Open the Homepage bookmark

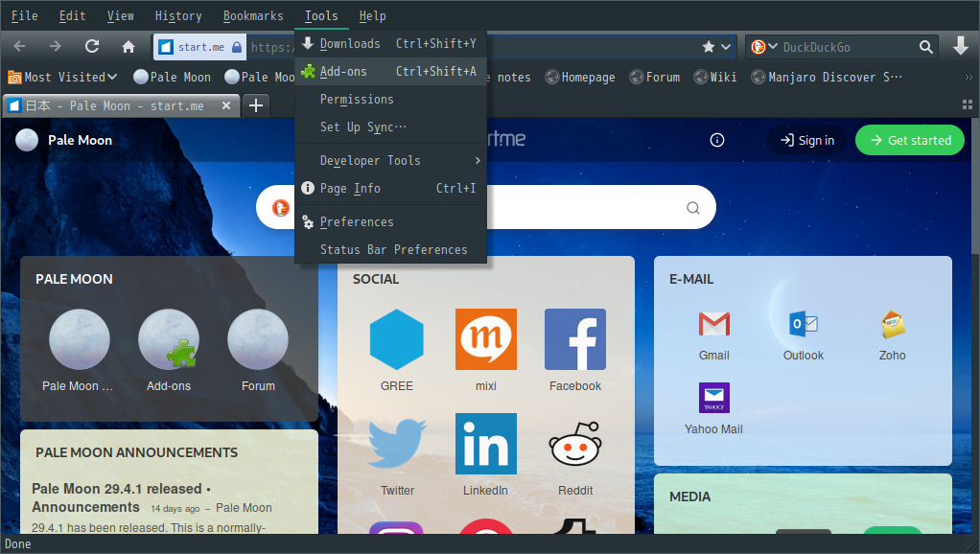(580, 77)
